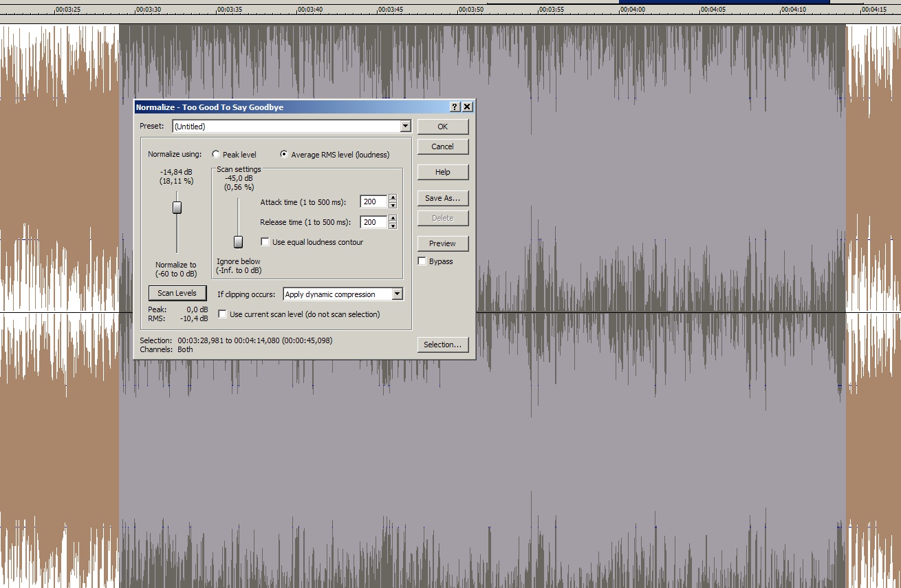Click inside the Attack time input field
This screenshot has height=588, width=901.
coord(373,202)
